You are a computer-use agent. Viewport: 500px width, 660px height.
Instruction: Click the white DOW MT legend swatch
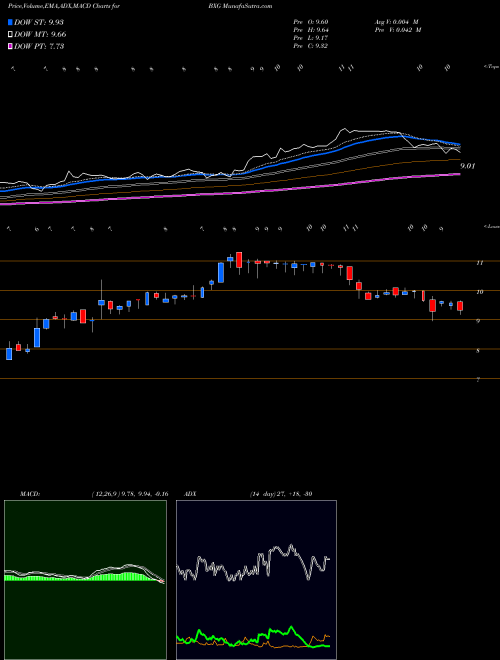[x=10, y=35]
